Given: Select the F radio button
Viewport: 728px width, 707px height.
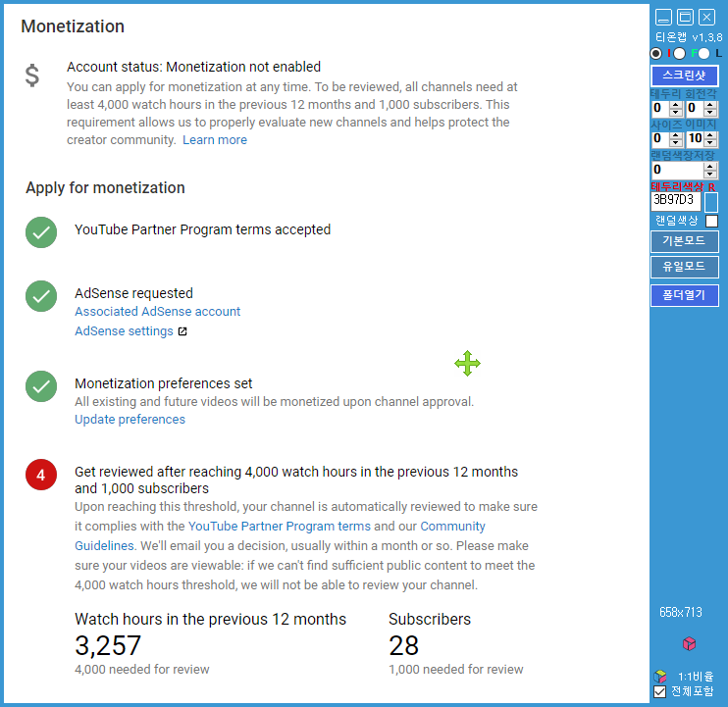Looking at the screenshot, I should coord(679,54).
